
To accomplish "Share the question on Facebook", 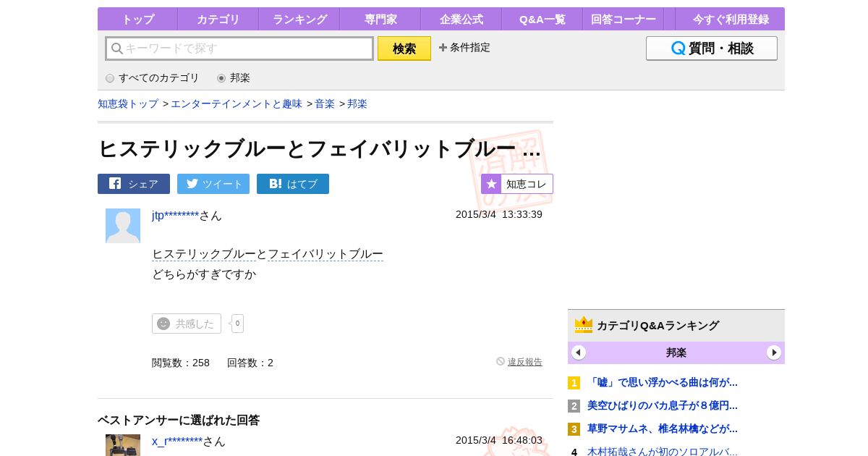I will [134, 184].
